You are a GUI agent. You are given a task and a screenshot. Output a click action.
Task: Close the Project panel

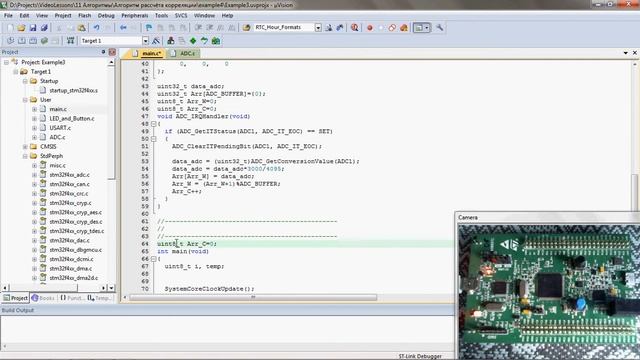pyautogui.click(x=112, y=52)
